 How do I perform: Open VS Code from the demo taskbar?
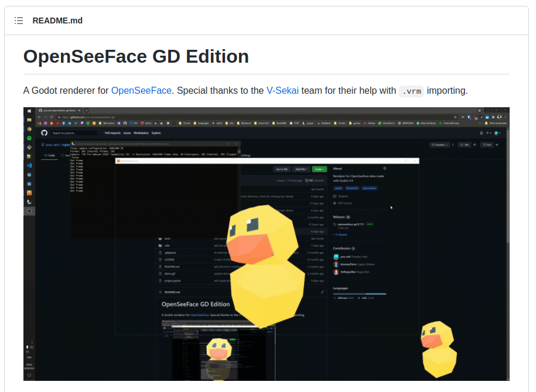29,165
